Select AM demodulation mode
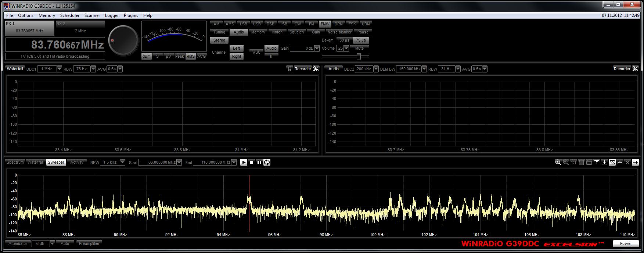Image resolution: width=644 pixels, height=253 pixels. [x=216, y=24]
